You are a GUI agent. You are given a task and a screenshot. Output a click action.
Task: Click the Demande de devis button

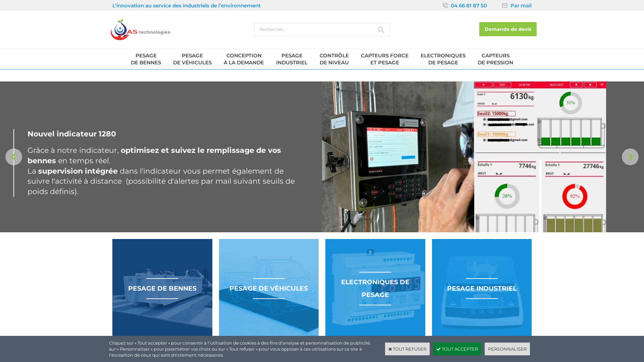[507, 29]
